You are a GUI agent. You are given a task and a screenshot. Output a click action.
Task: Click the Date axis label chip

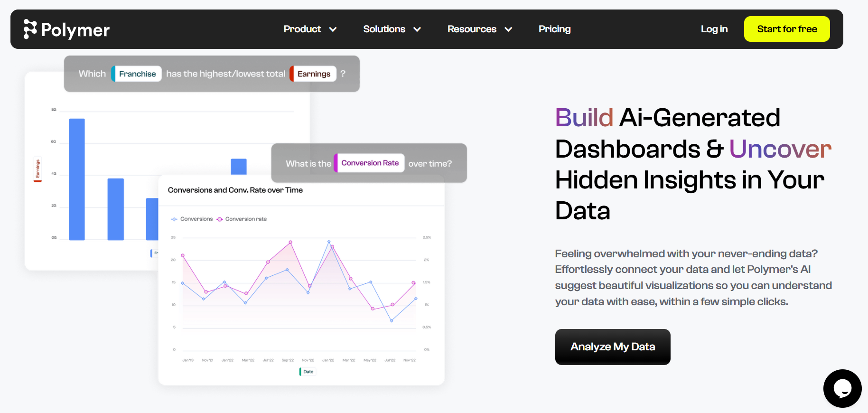pyautogui.click(x=308, y=372)
